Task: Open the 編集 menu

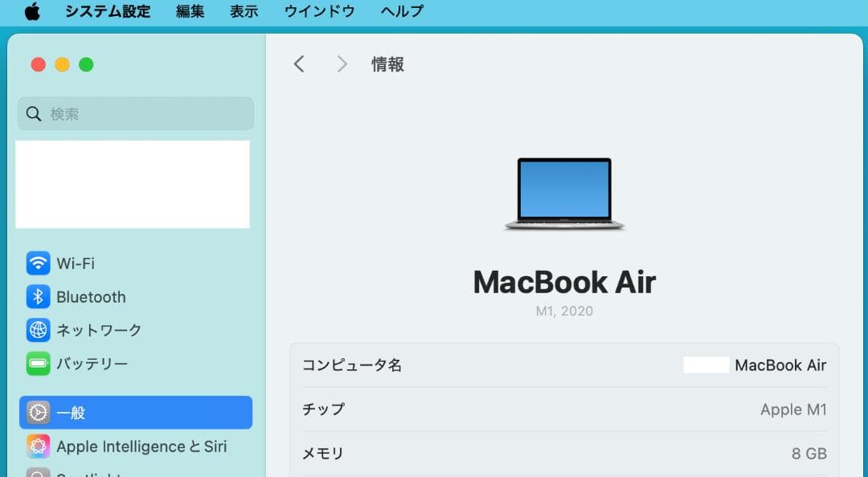Action: (190, 11)
